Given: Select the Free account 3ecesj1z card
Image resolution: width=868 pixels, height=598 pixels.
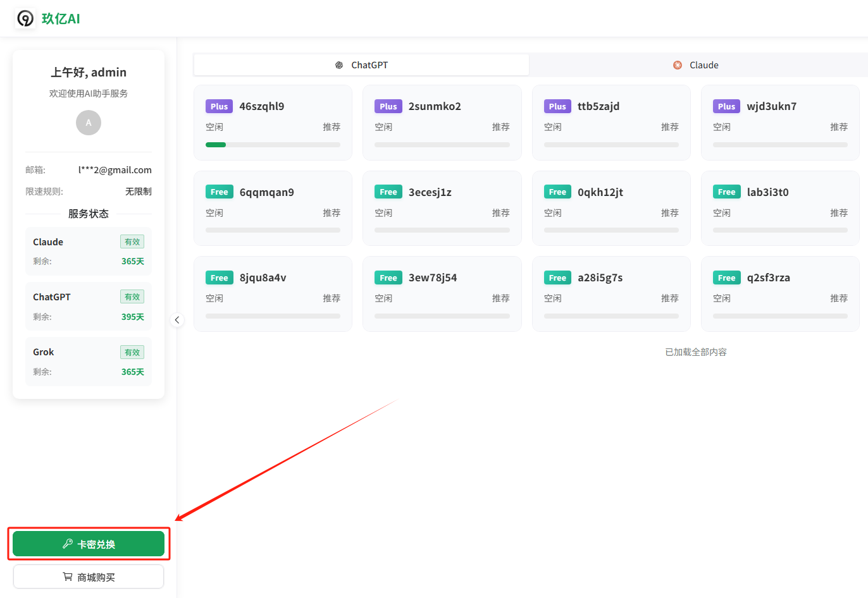Looking at the screenshot, I should [442, 208].
